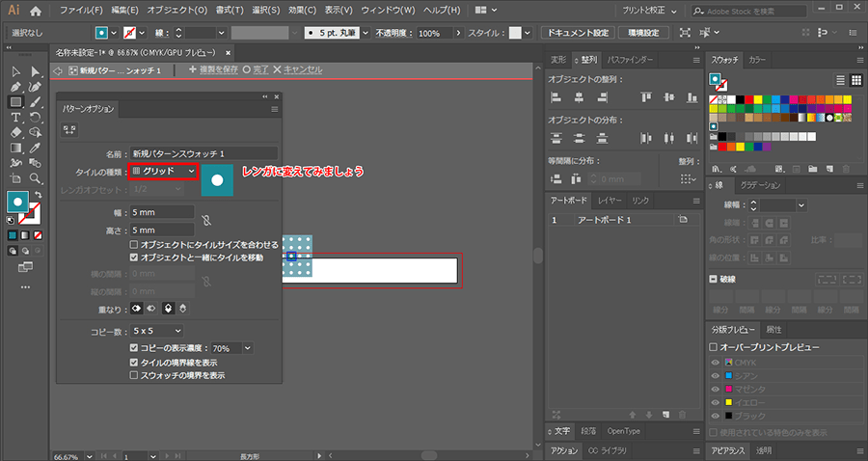Switch to the レイヤー tab

(609, 201)
